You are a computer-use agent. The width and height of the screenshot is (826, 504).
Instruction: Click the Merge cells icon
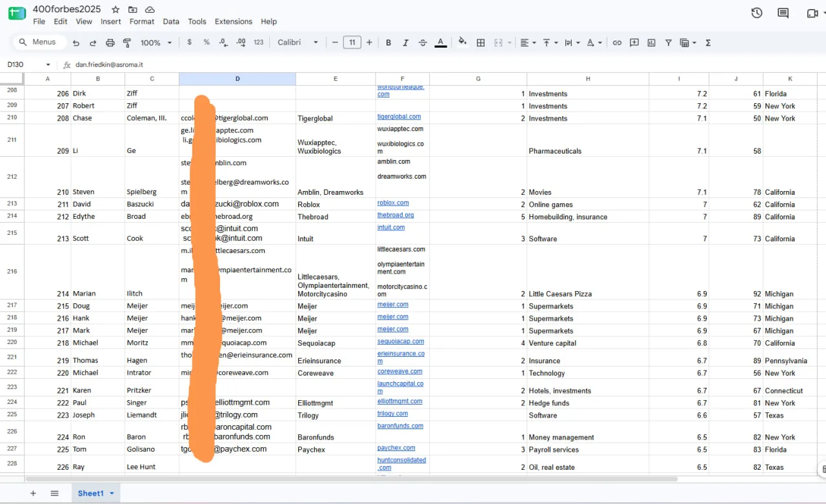click(498, 43)
